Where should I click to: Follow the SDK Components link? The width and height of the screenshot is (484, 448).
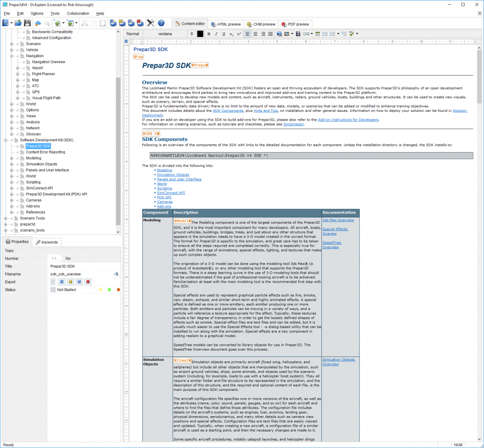click(x=228, y=110)
